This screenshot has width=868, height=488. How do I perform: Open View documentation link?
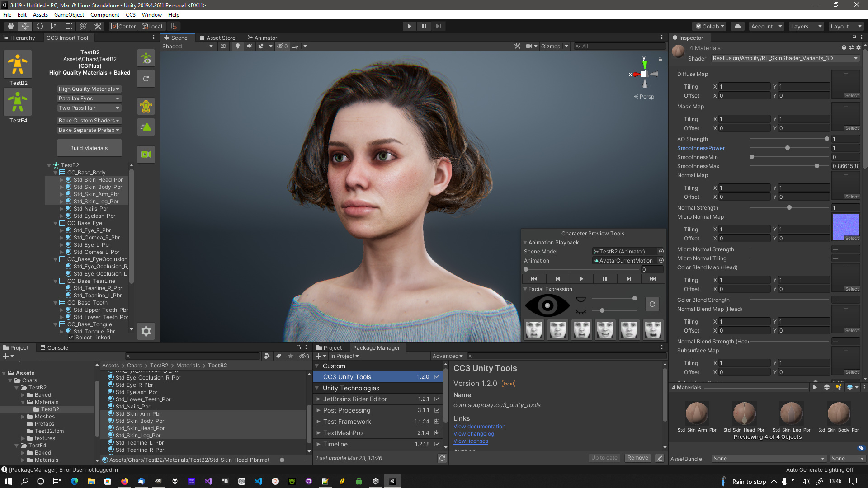pyautogui.click(x=479, y=427)
